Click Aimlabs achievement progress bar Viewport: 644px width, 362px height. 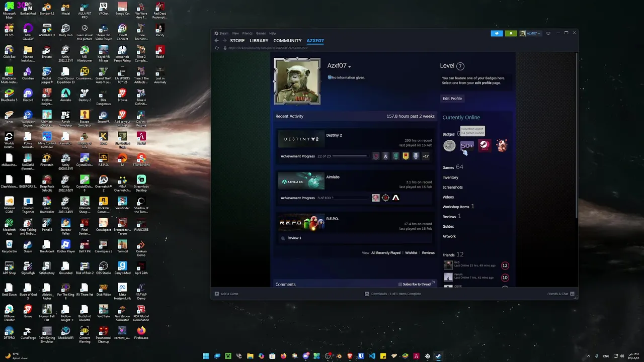point(350,198)
